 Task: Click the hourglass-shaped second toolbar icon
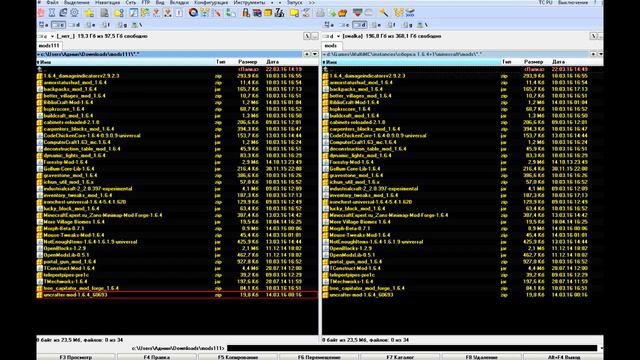[x=52, y=13]
